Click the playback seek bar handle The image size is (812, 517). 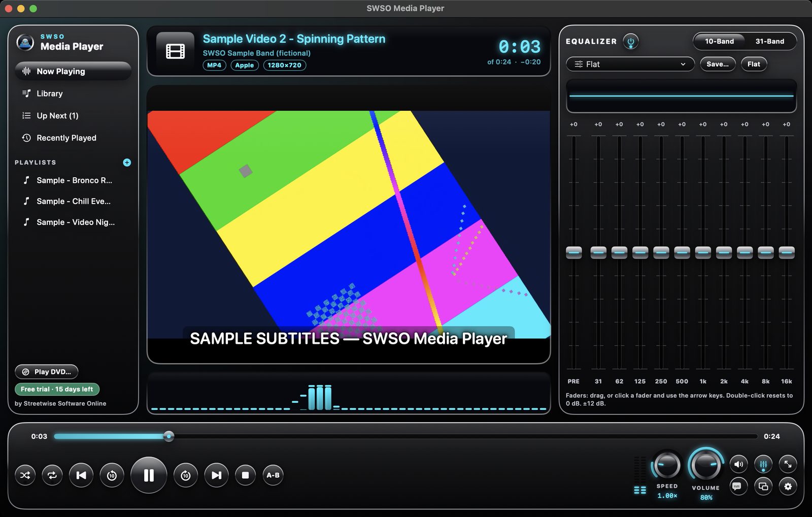[169, 436]
